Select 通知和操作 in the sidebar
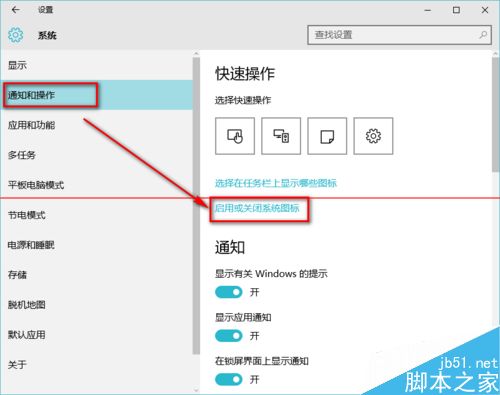Viewport: 500px width, 395px height. coord(96,95)
